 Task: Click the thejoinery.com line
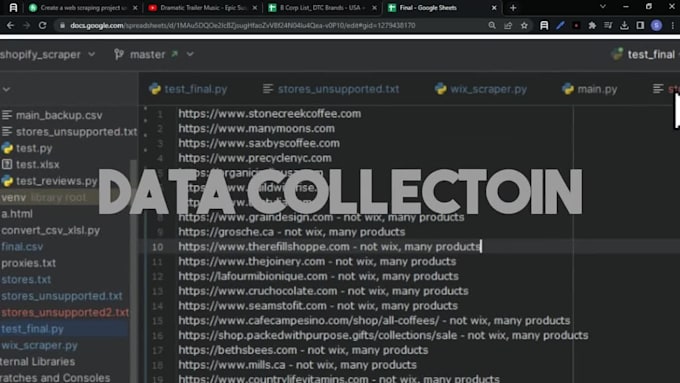[317, 262]
